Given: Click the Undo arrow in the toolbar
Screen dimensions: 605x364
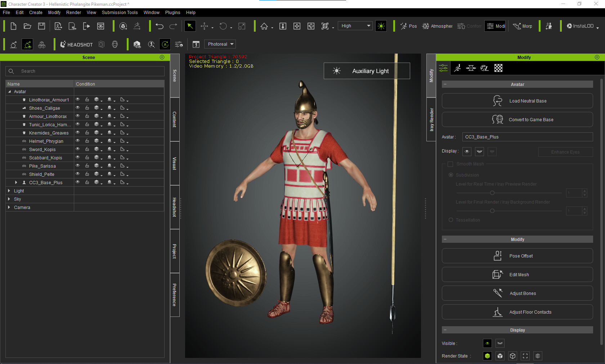Looking at the screenshot, I should pos(159,26).
